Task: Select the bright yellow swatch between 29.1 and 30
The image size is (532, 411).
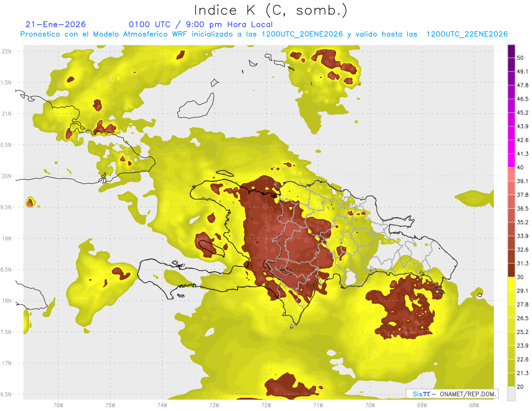Action: pyautogui.click(x=511, y=284)
